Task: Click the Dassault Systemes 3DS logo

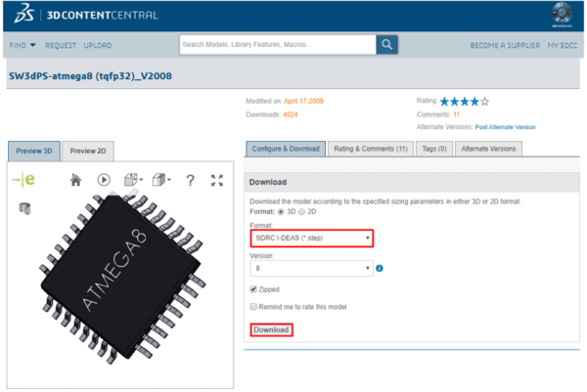Action: (x=23, y=13)
